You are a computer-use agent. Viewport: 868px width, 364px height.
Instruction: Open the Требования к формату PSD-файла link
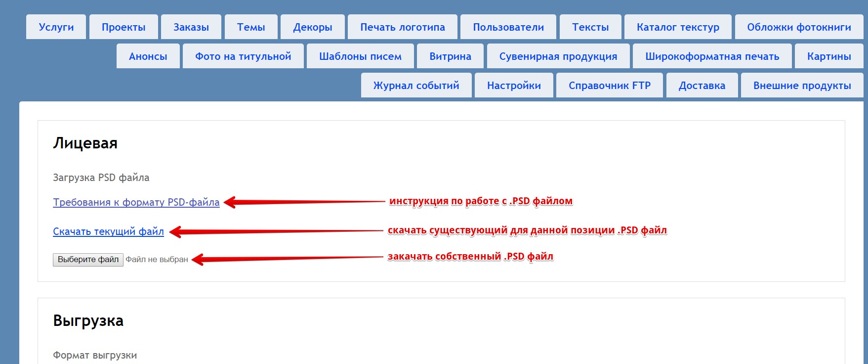click(136, 202)
